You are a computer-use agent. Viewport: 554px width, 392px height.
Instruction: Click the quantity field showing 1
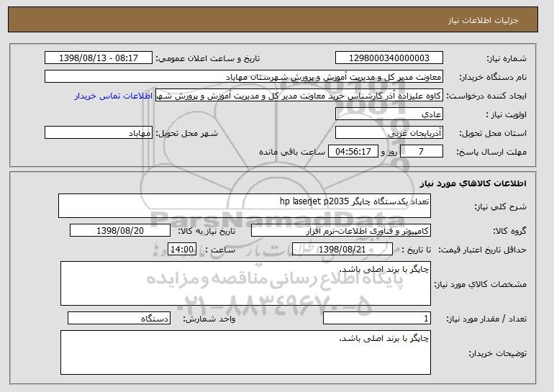[x=377, y=318]
